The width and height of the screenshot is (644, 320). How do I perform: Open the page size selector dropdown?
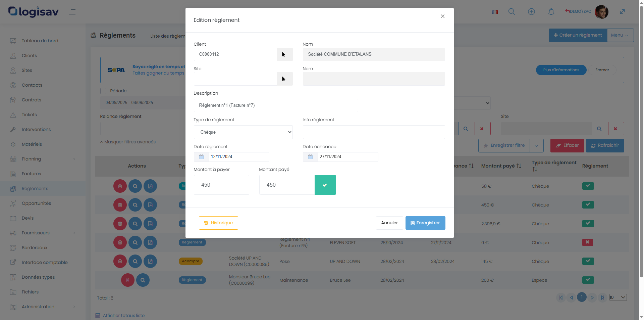[x=618, y=298]
